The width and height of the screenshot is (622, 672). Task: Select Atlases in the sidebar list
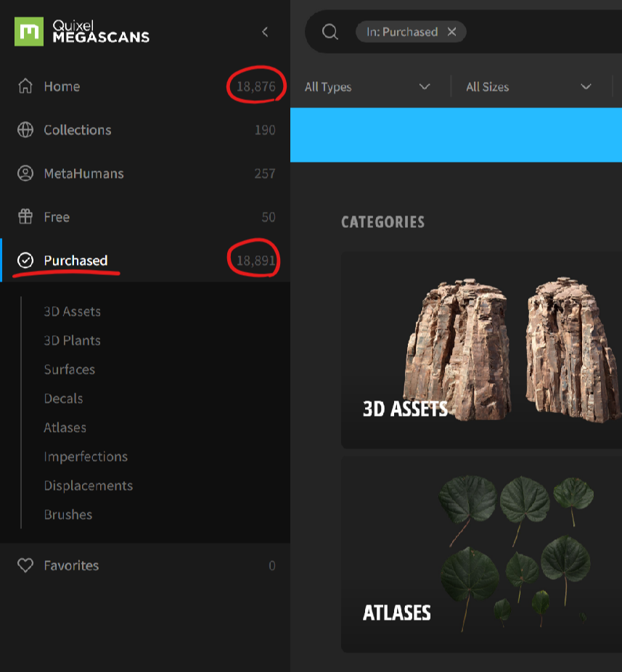65,427
